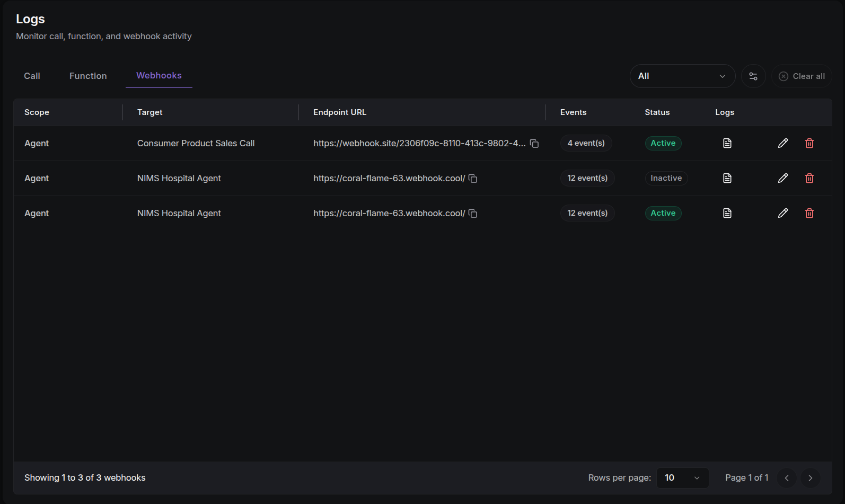Click Showing 1 to 3 of 3 webhooks
This screenshot has width=845, height=504.
coord(85,478)
